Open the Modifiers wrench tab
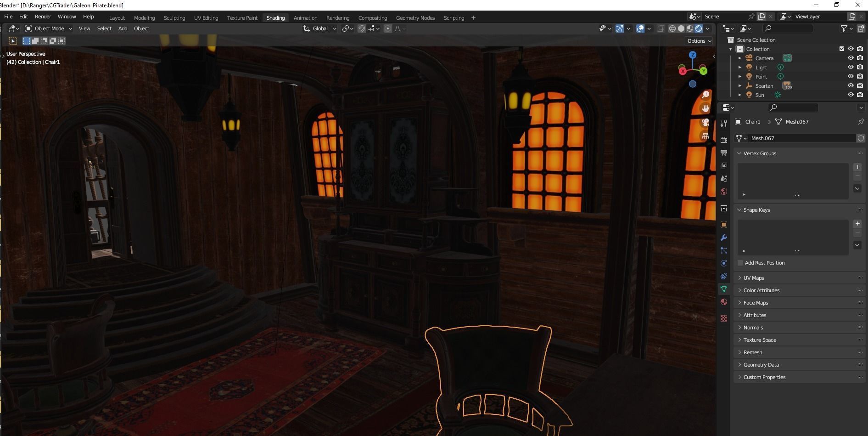This screenshot has height=436, width=868. [724, 238]
